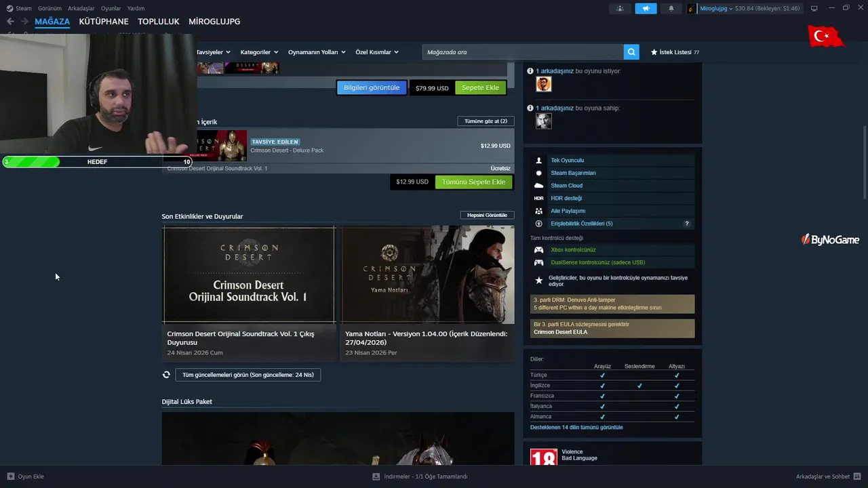Screen dimensions: 868x488
Task: Click the Xbox kontrolcünüz gamepad icon
Action: pyautogui.click(x=539, y=250)
